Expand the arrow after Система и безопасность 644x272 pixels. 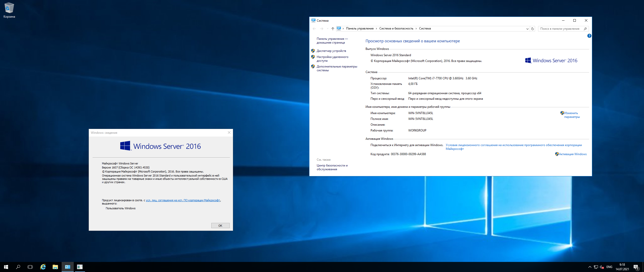tap(416, 28)
